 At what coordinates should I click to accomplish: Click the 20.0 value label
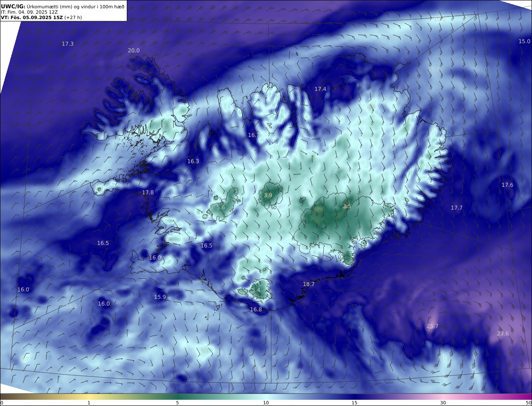coord(133,50)
